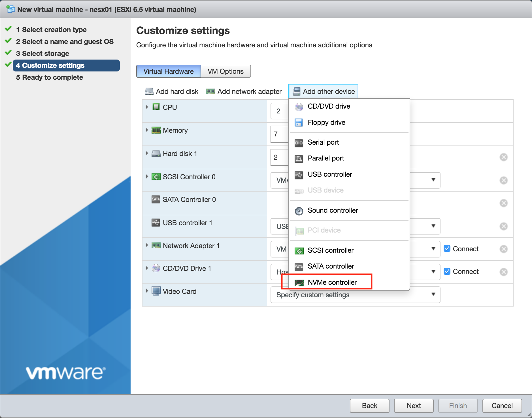The image size is (532, 418).
Task: Open Network Adapter 1 network dropdown arrow
Action: [x=433, y=249]
